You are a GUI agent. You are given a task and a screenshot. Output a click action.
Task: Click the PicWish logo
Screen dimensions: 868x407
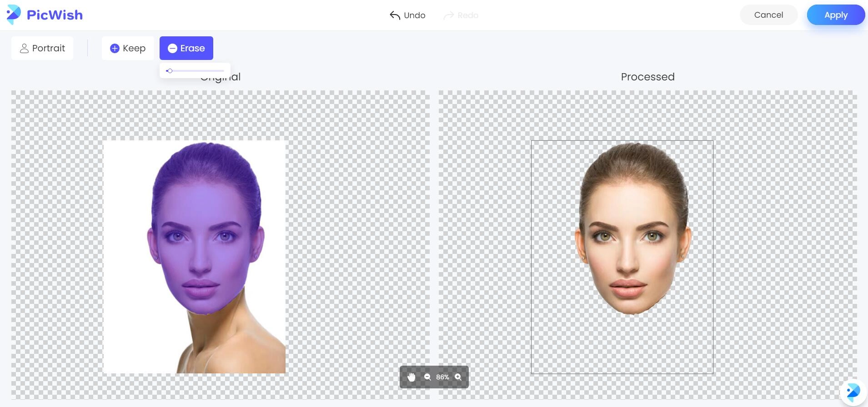point(44,15)
